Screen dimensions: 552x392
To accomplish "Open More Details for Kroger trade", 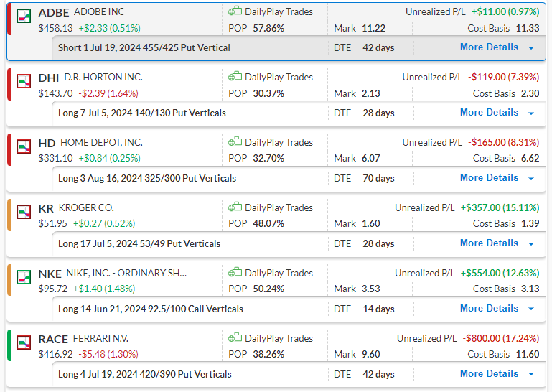I will [x=489, y=243].
